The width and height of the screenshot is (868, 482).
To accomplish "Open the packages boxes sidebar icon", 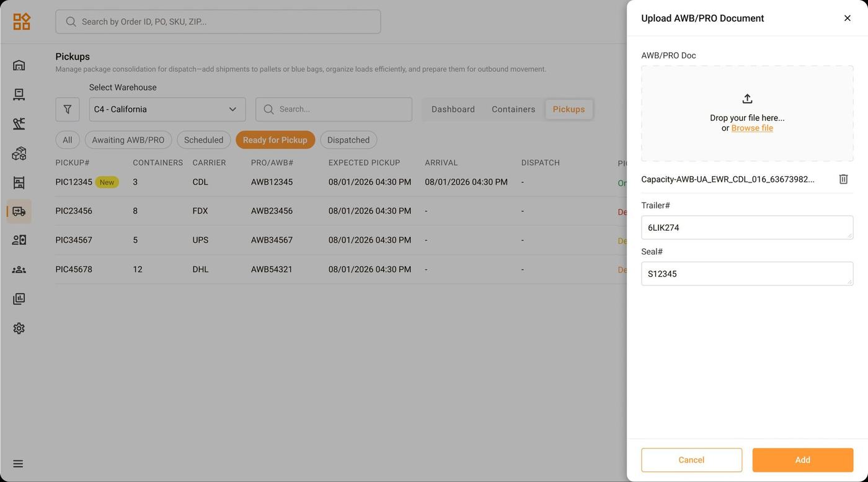I will [x=19, y=153].
